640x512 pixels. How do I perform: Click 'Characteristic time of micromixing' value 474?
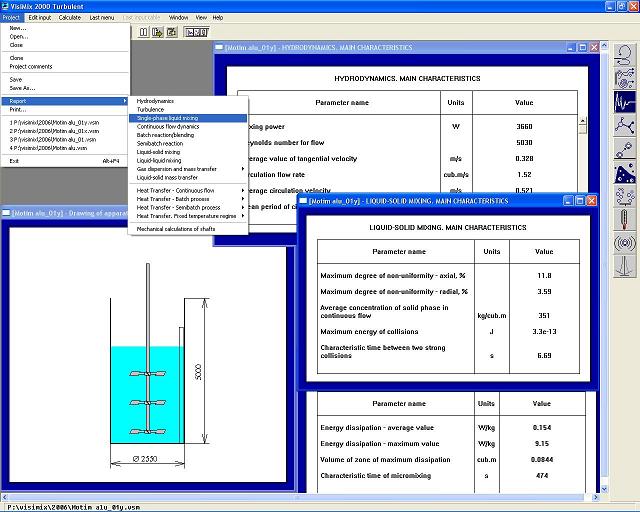pos(542,475)
